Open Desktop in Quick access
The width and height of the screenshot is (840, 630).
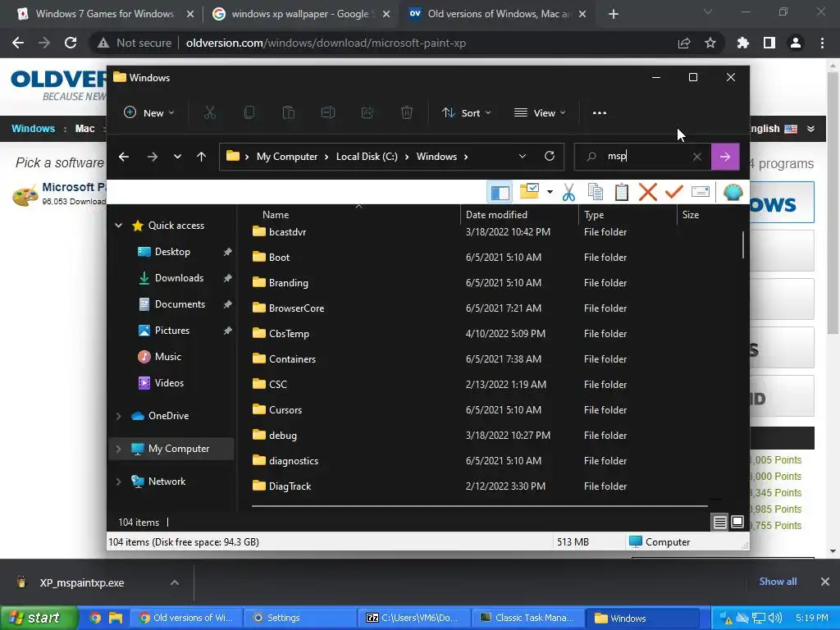(172, 252)
